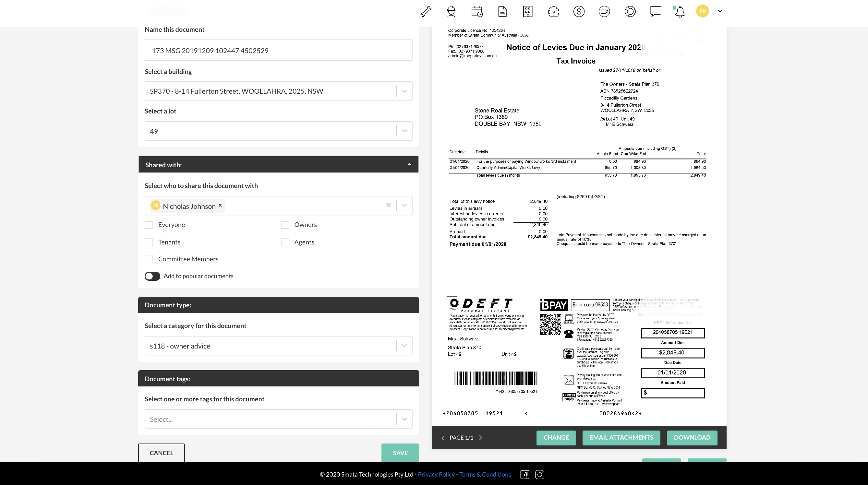Open the Terms & Conditions link

(485, 474)
